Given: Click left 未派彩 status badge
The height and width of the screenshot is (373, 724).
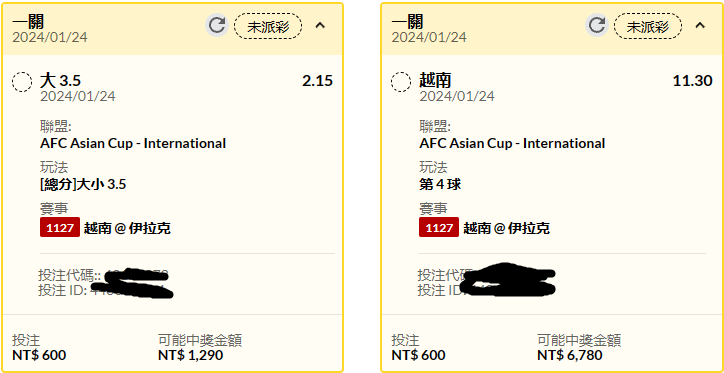Looking at the screenshot, I should 268,25.
